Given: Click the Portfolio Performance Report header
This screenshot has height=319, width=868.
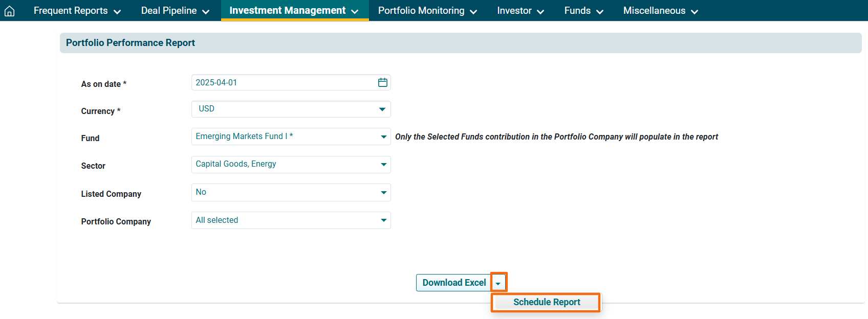Looking at the screenshot, I should tap(131, 43).
